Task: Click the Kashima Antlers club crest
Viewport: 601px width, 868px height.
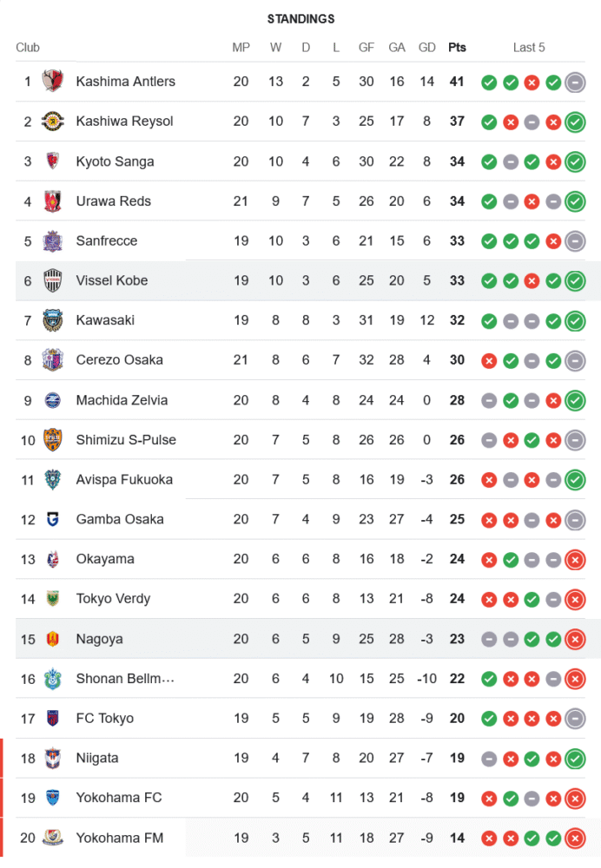Action: point(53,82)
